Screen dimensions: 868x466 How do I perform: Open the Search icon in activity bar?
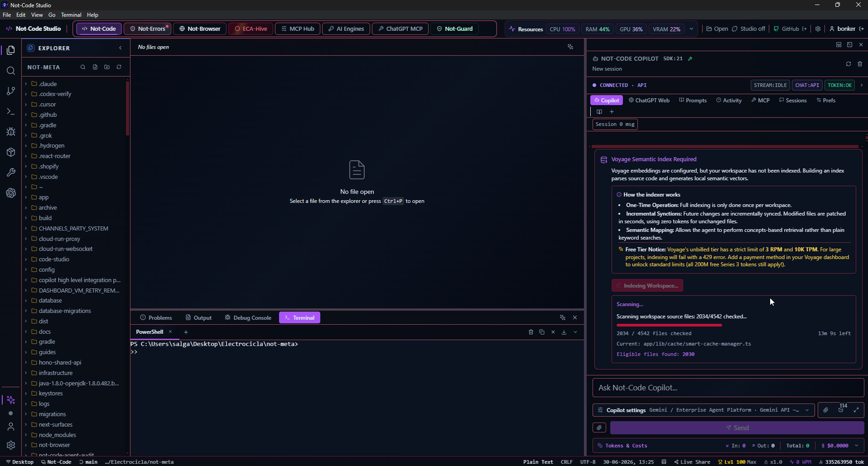pos(11,71)
